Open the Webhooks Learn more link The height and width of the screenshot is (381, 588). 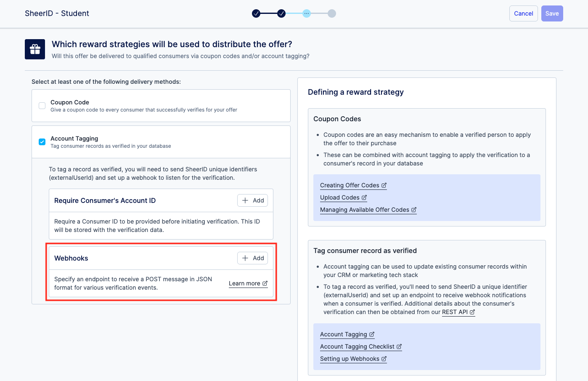click(x=248, y=283)
